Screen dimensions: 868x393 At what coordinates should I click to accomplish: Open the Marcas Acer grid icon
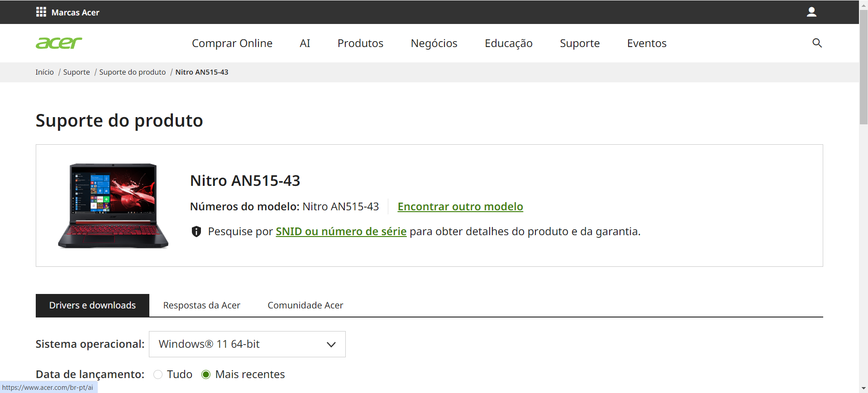click(x=41, y=12)
